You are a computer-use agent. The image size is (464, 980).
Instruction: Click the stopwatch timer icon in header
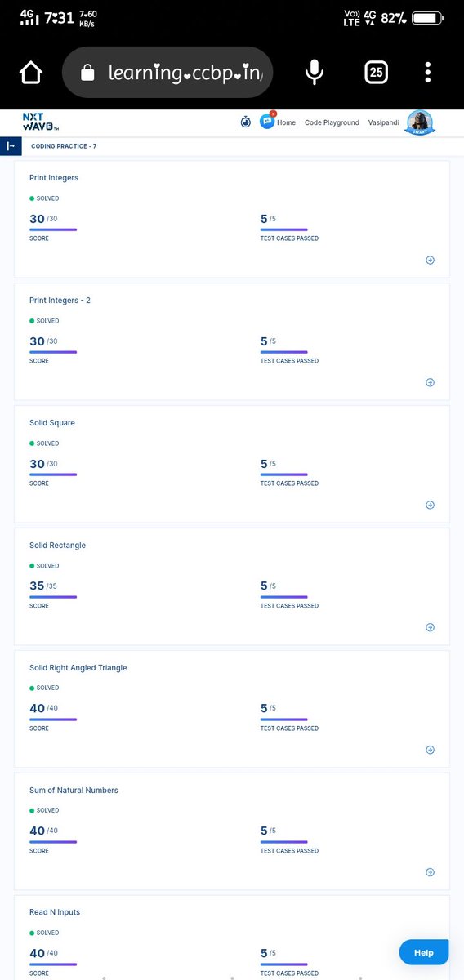tap(246, 122)
